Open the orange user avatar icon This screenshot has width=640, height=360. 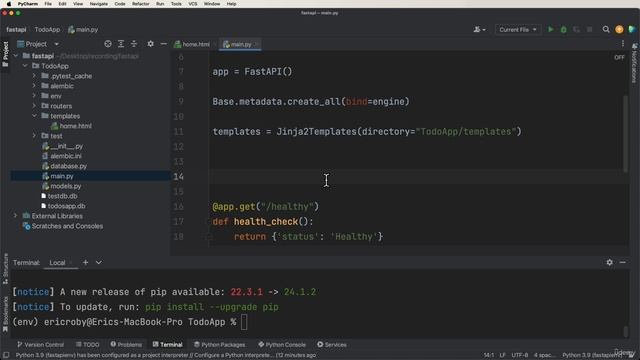[619, 29]
